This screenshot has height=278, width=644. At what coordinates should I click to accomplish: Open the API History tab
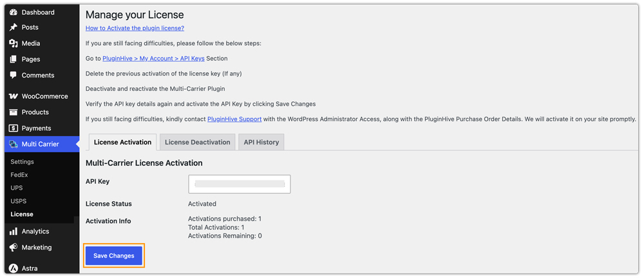tap(261, 143)
